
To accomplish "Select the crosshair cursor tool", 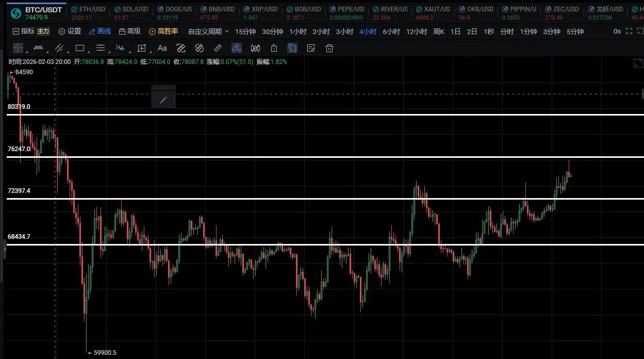I will tap(18, 48).
